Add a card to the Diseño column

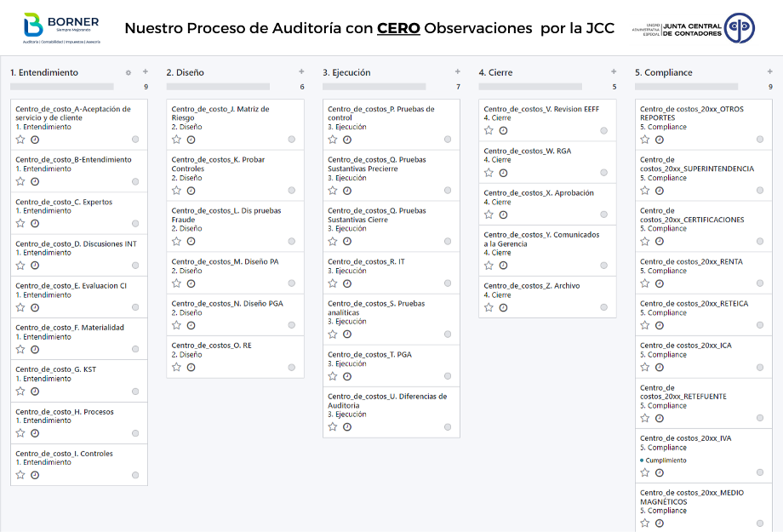coord(301,72)
